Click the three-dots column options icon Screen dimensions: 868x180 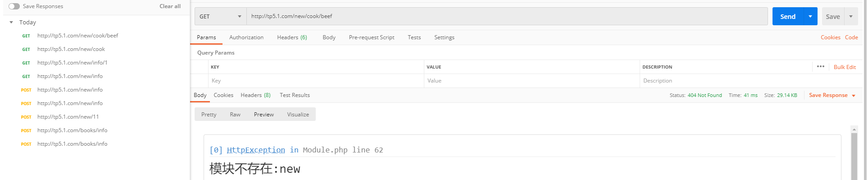tap(820, 66)
